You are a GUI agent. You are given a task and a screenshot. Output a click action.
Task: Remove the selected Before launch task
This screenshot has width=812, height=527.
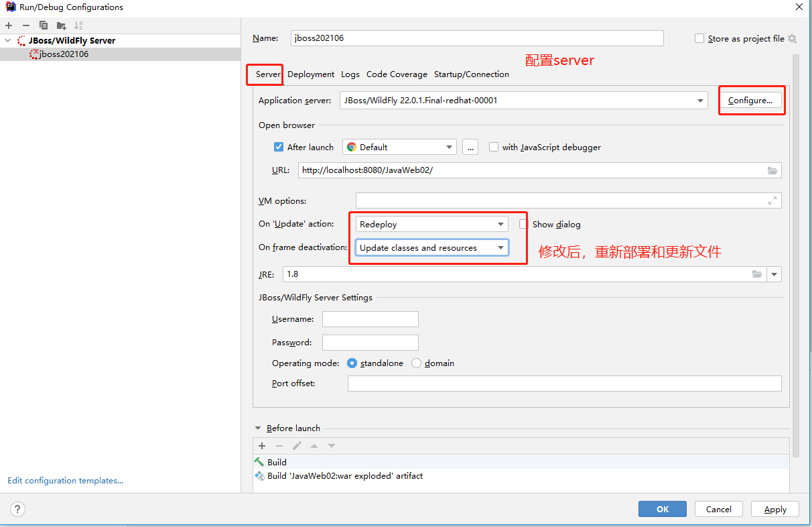pos(279,446)
